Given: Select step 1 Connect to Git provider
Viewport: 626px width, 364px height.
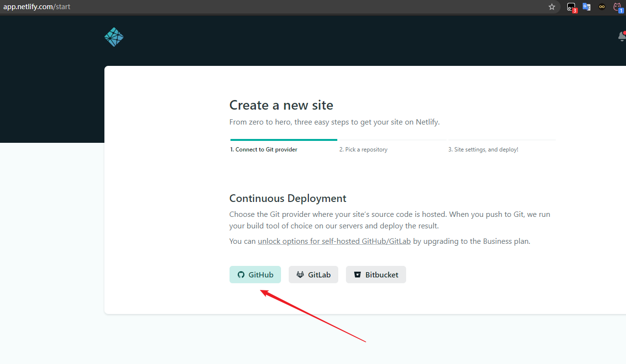Looking at the screenshot, I should 264,150.
